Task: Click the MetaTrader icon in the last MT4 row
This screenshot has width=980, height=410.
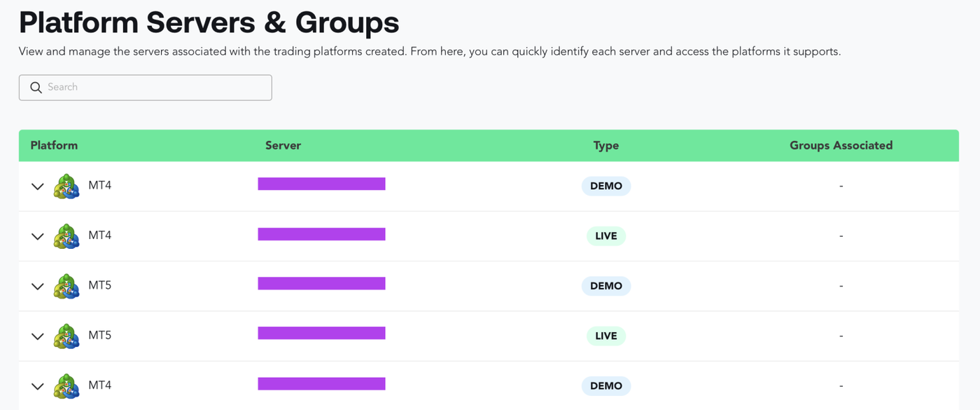Action: point(66,385)
